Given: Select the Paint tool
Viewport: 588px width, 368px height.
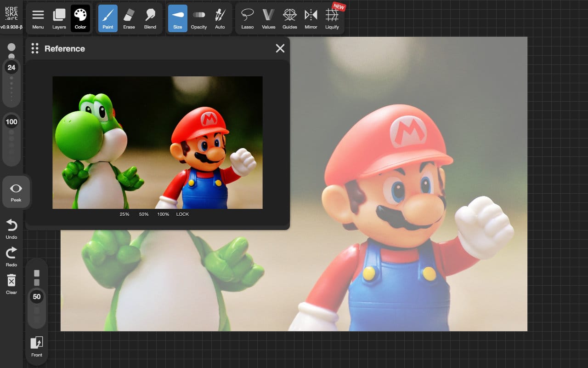Looking at the screenshot, I should 107,18.
